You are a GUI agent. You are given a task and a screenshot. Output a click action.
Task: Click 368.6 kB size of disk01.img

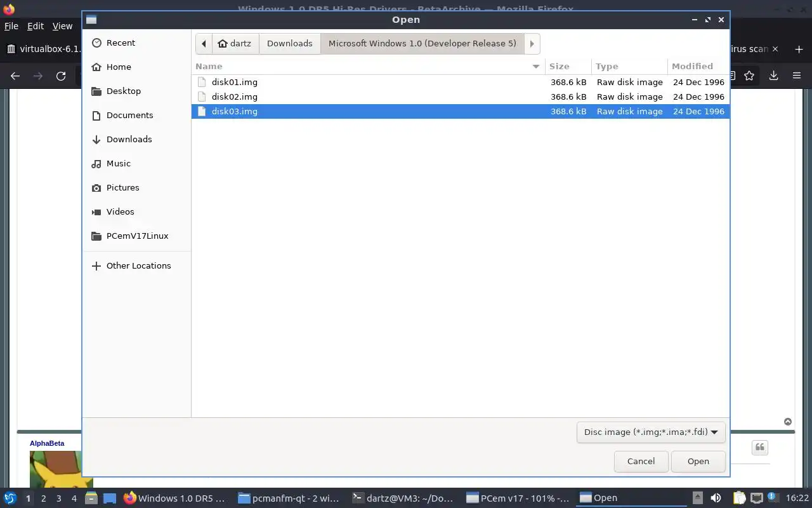(568, 82)
